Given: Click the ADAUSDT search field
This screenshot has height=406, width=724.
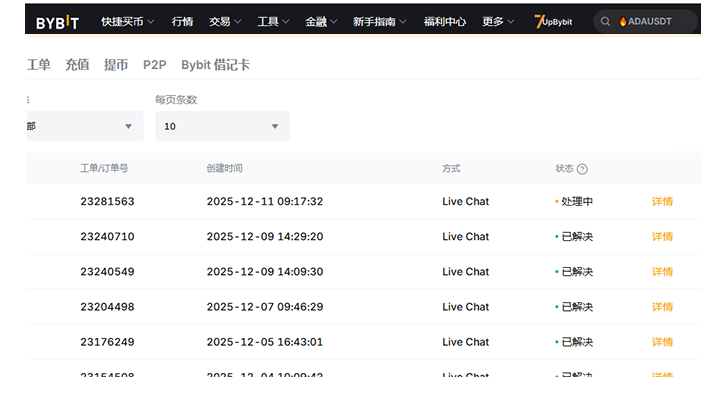Looking at the screenshot, I should (656, 21).
